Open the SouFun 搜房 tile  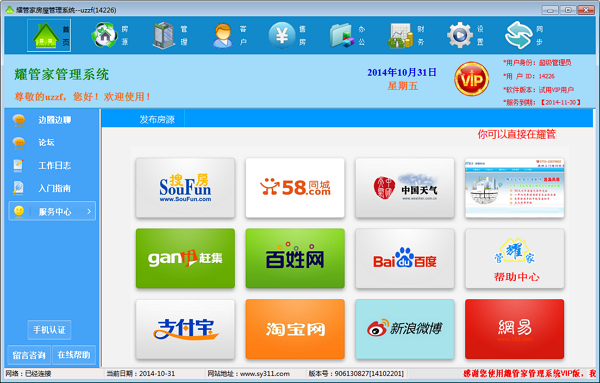pyautogui.click(x=185, y=188)
